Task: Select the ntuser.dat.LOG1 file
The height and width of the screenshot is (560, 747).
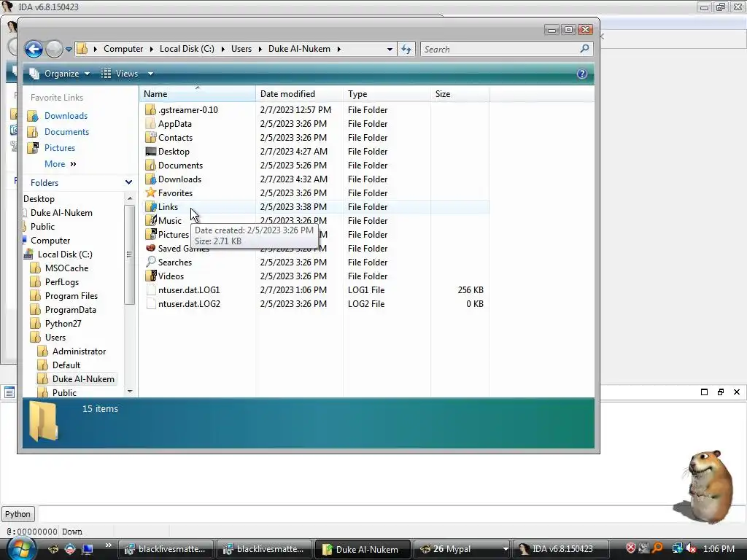Action: point(189,290)
